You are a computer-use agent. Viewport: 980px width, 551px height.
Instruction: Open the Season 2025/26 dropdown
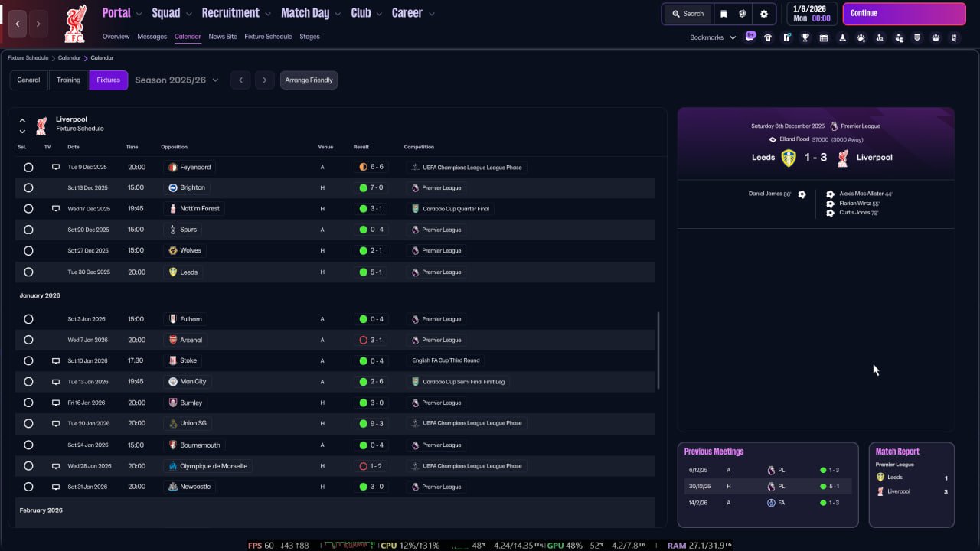[x=176, y=80]
